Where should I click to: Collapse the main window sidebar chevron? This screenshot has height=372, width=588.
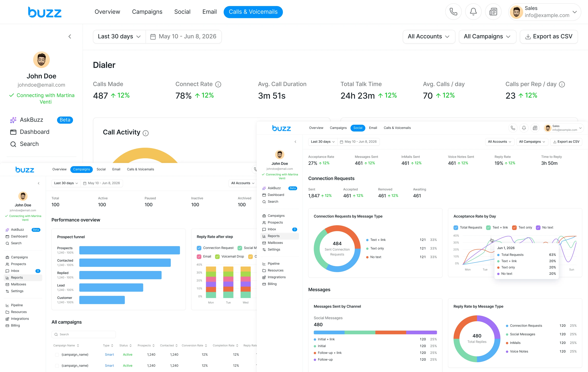(x=70, y=37)
